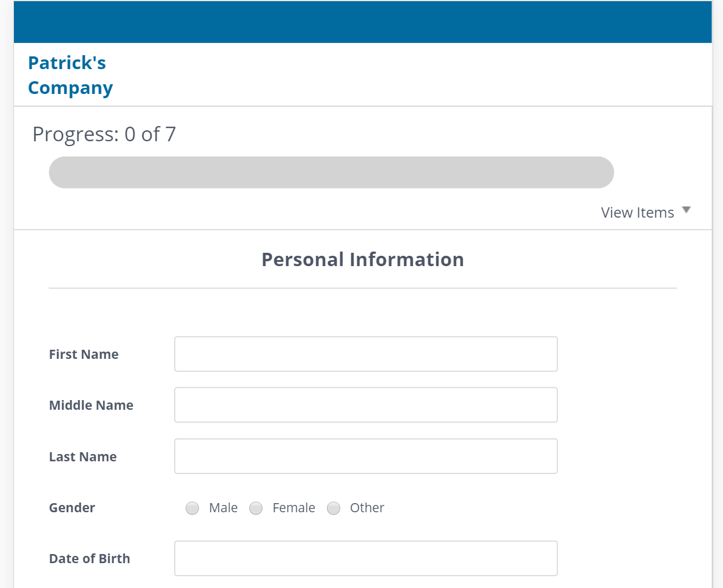Open the Date of Birth field
This screenshot has height=588, width=723.
[x=365, y=558]
